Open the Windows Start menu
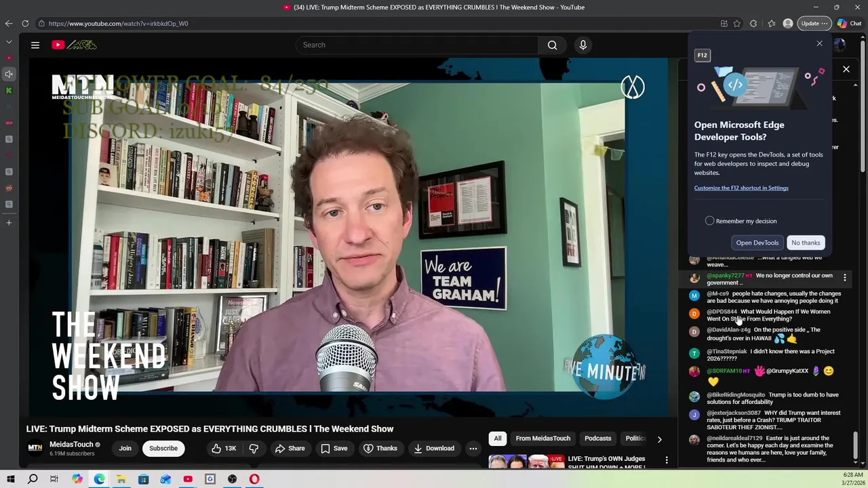868x488 pixels. [x=11, y=479]
